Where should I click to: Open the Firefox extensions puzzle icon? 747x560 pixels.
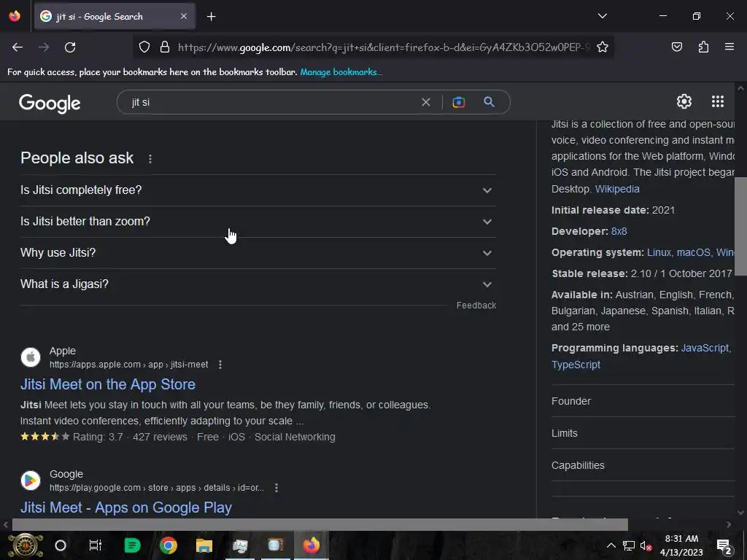(703, 47)
